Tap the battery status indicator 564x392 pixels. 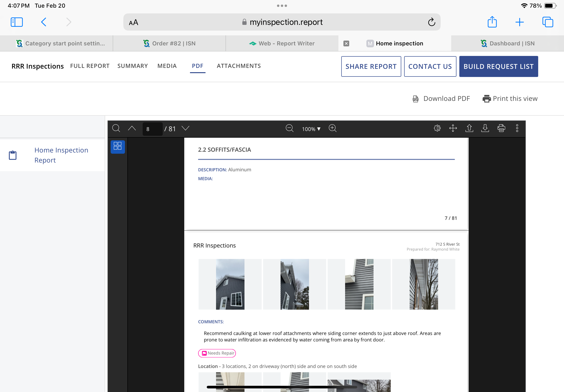pyautogui.click(x=550, y=6)
